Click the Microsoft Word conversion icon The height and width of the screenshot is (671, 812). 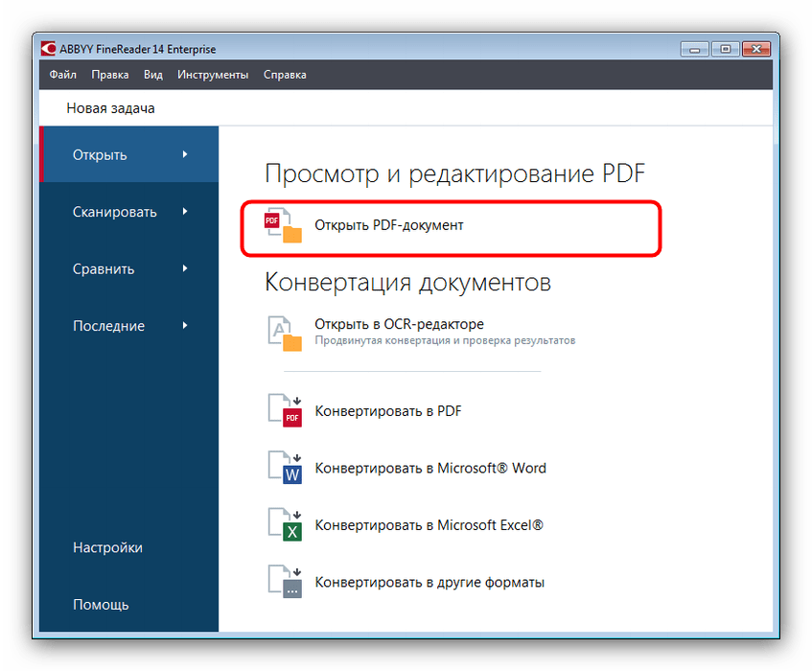click(284, 468)
